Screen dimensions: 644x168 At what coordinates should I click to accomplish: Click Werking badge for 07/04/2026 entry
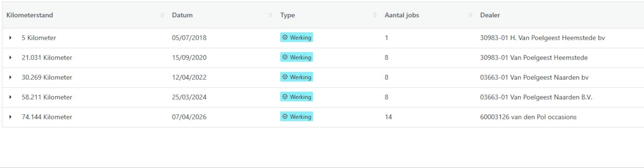click(x=297, y=116)
